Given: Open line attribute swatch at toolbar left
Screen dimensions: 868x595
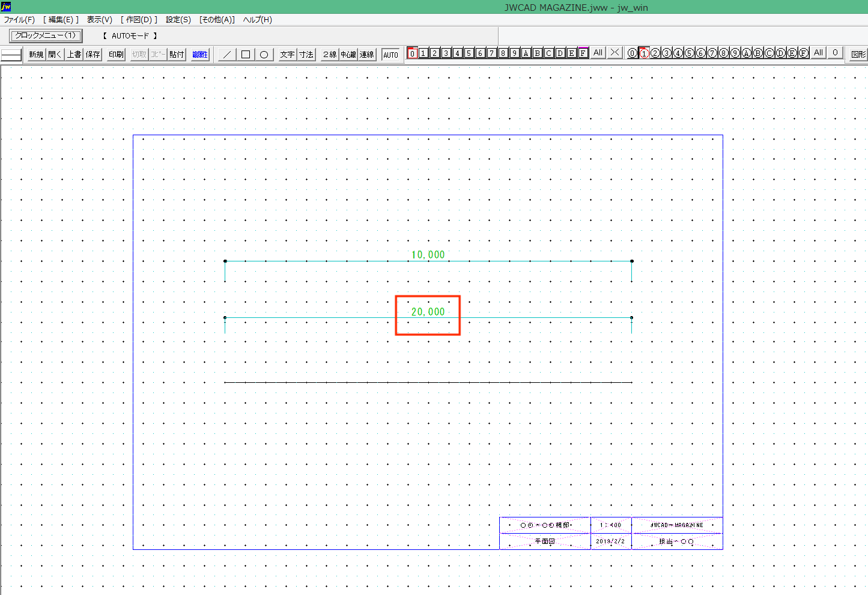Looking at the screenshot, I should [11, 55].
